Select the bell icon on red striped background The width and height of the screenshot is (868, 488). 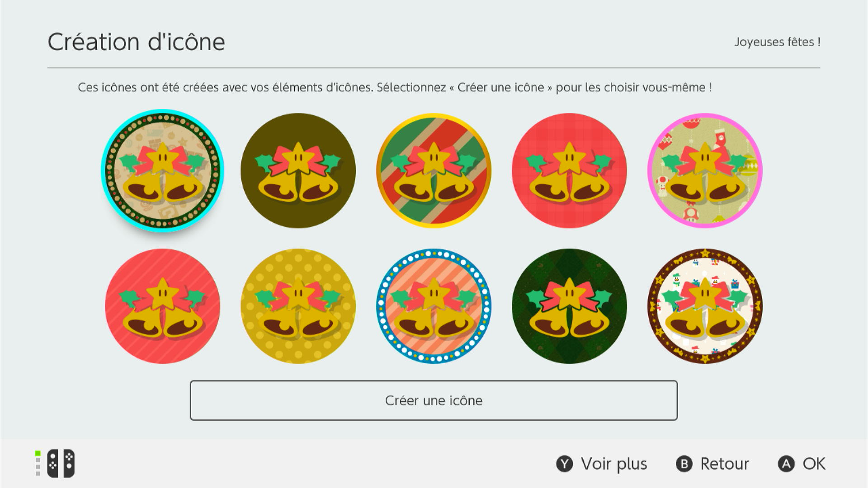point(162,306)
